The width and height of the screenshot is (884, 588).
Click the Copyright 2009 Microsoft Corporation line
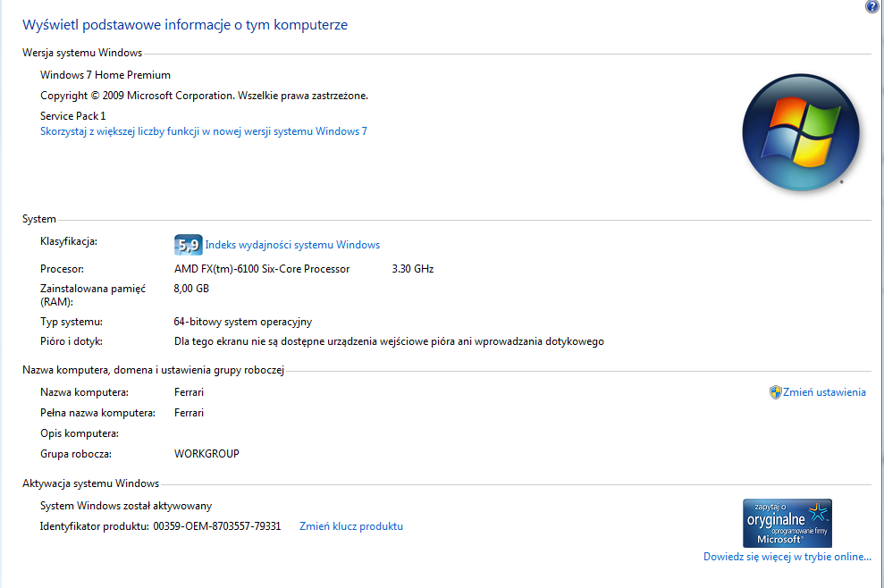(x=204, y=96)
